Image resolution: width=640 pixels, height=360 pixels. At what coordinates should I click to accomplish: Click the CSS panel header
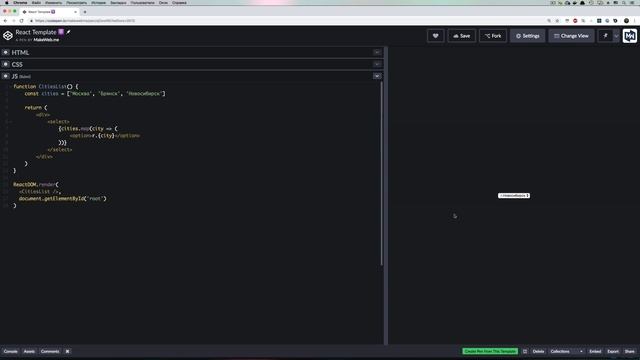192,64
